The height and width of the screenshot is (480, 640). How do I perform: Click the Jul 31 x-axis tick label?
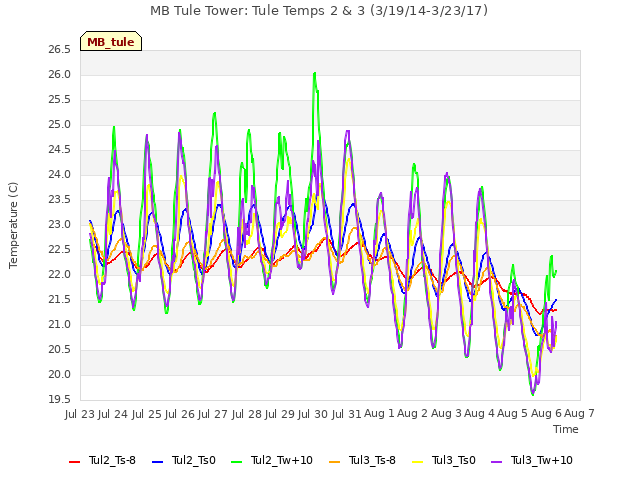click(x=346, y=414)
